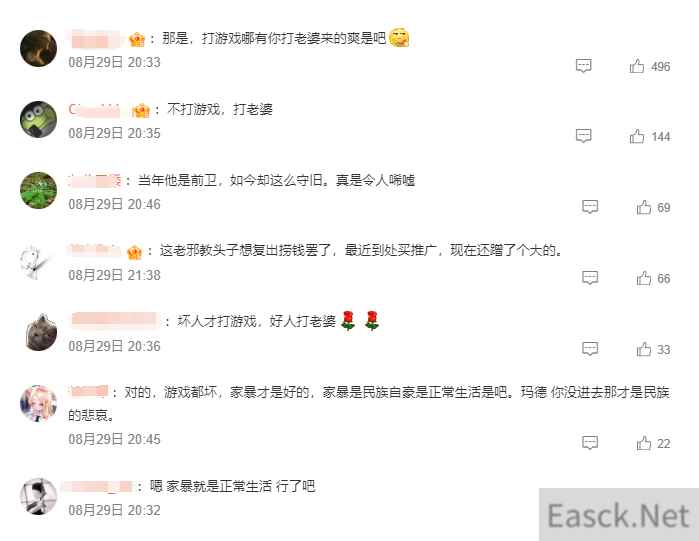The width and height of the screenshot is (699, 541).
Task: Open the avatar beside 嗯 家暴就是正常生活 comment
Action: (x=38, y=496)
